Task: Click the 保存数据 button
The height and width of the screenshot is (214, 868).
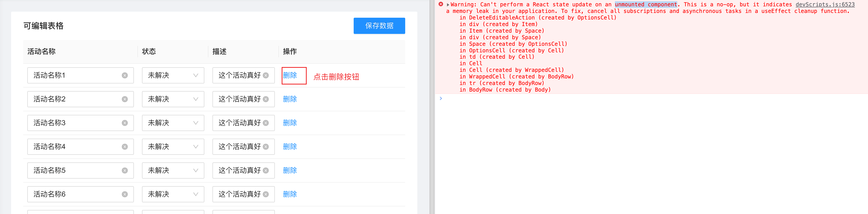Action: click(379, 26)
